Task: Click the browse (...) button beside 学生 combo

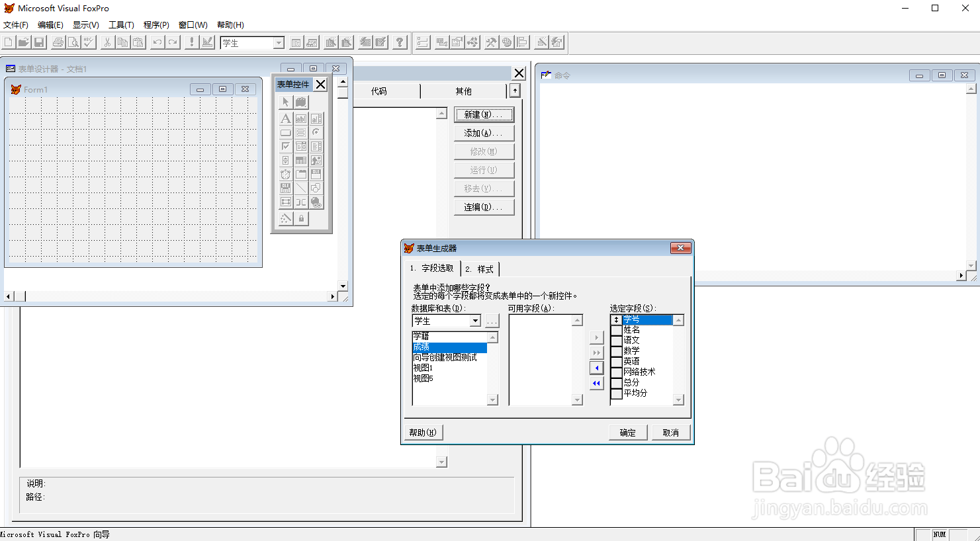Action: coord(492,321)
